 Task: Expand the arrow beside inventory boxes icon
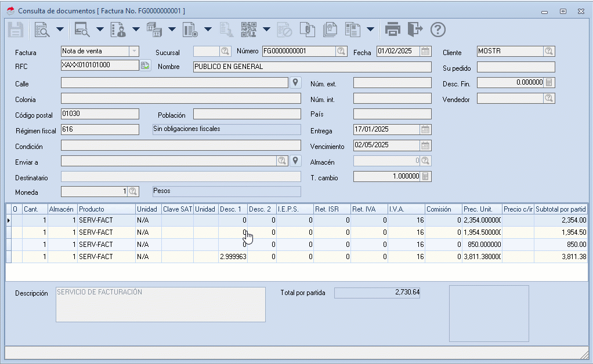(x=172, y=30)
